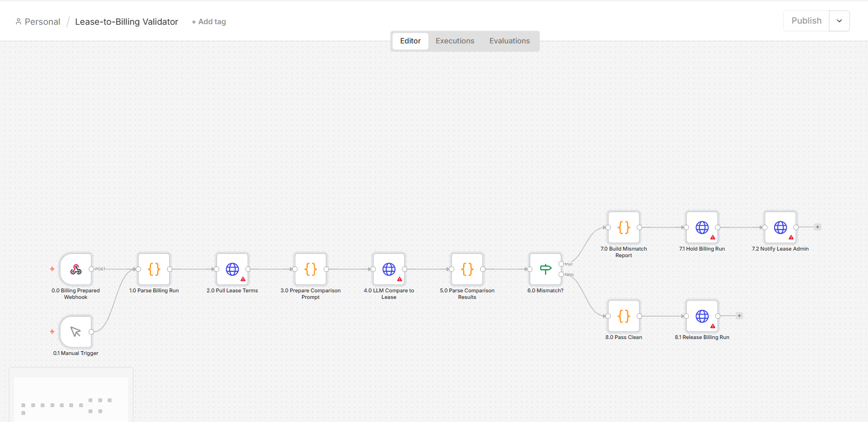Click the plus connector after 7.2 Notify Lease Admin
Image resolution: width=868 pixels, height=422 pixels.
coord(817,227)
